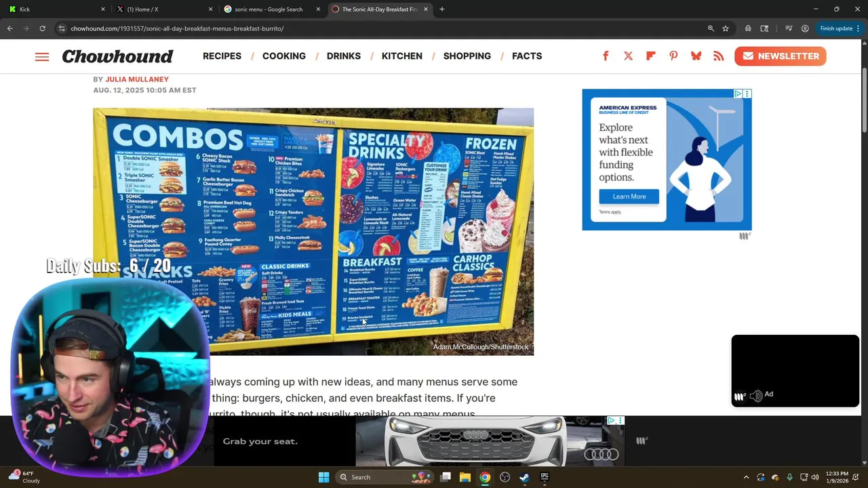Open the Chowhound Bluesky butterfly icon

coord(696,56)
